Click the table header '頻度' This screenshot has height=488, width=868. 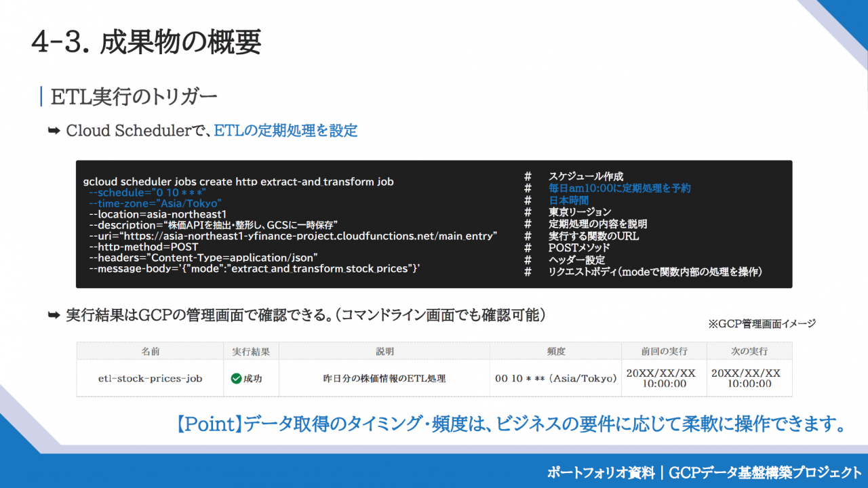tap(556, 351)
